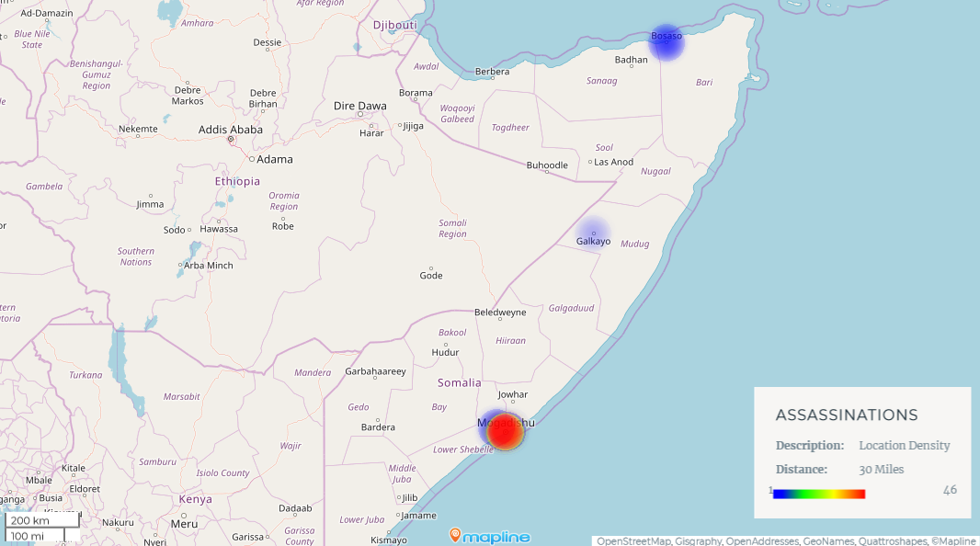This screenshot has height=546, width=980.
Task: Click the ASSASSINATIONS legend title
Action: click(x=846, y=415)
